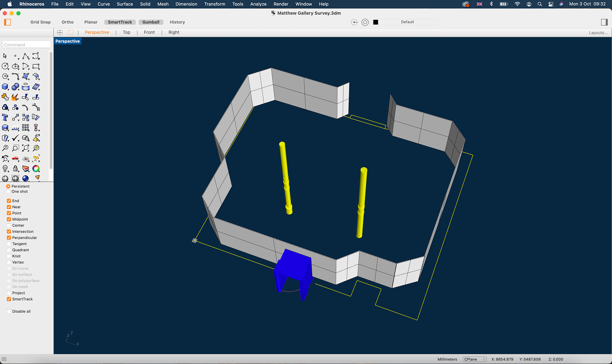Open the Layers tool icon
612x364 pixels.
click(26, 168)
